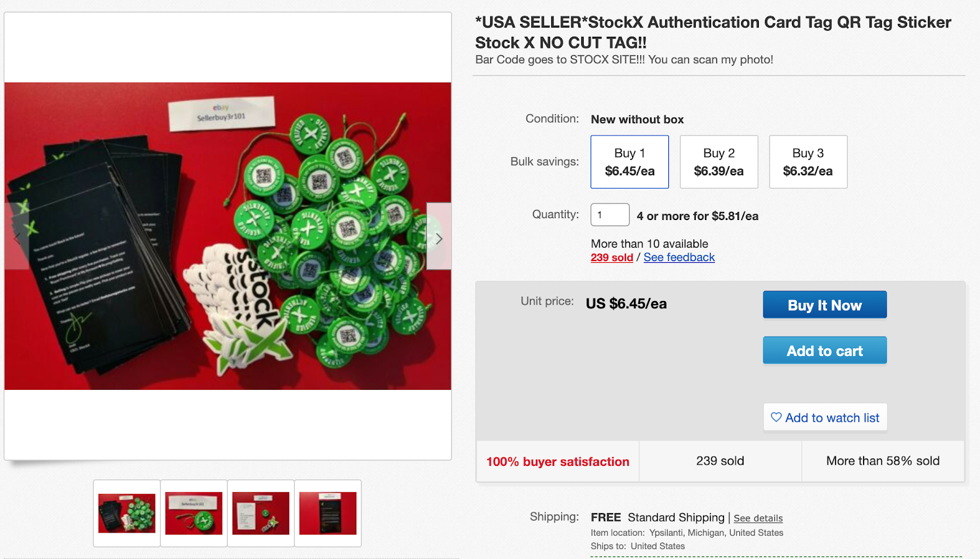Image resolution: width=980 pixels, height=559 pixels.
Task: Select fourth thumbnail with black card
Action: [x=328, y=513]
